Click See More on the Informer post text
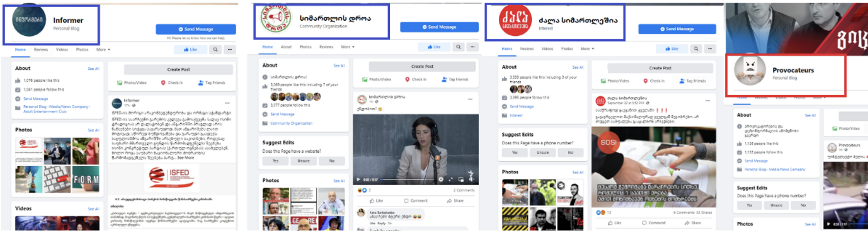868x233 pixels. (186, 158)
